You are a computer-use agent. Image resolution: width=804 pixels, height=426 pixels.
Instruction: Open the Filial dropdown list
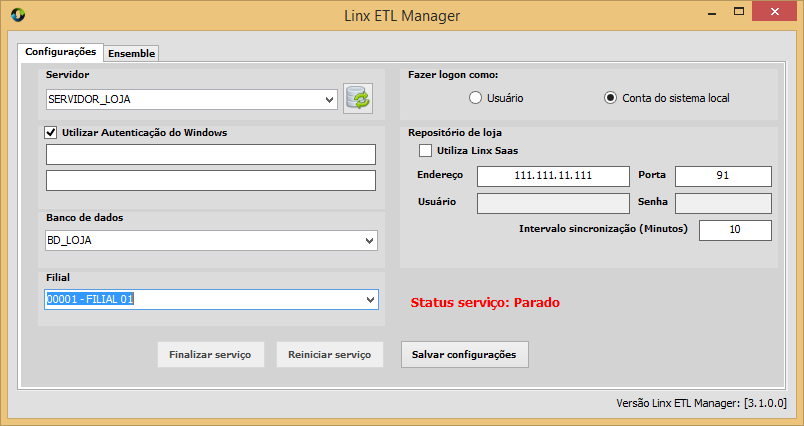(211, 300)
